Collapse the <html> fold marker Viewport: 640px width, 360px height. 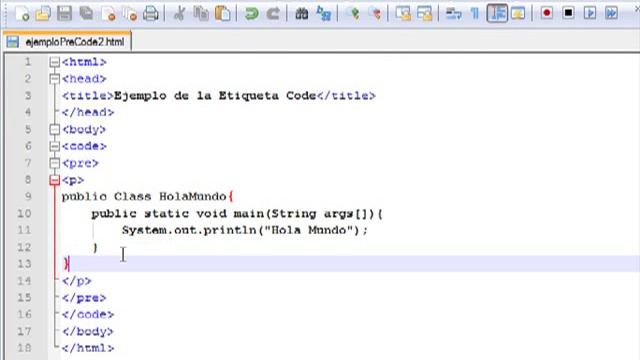54,62
